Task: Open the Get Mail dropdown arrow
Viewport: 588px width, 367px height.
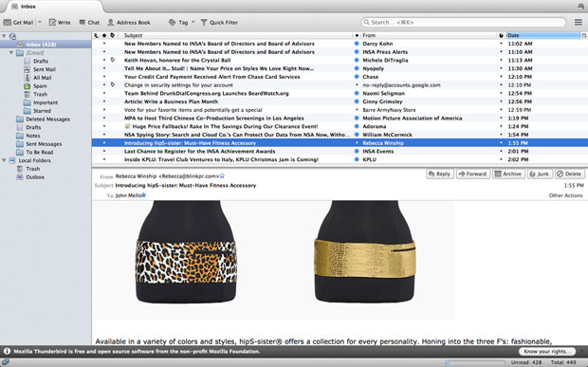Action: click(x=40, y=22)
